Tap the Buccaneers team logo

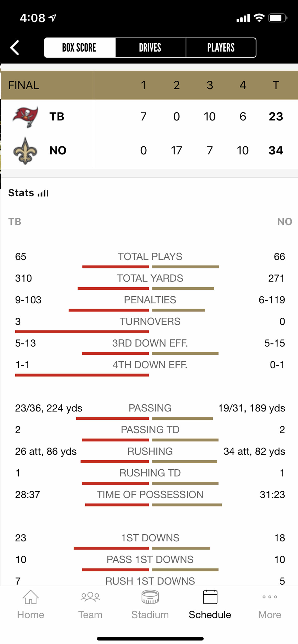[25, 117]
